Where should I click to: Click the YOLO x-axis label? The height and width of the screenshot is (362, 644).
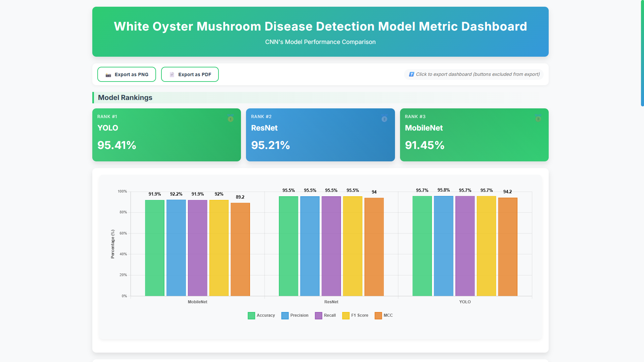(465, 302)
